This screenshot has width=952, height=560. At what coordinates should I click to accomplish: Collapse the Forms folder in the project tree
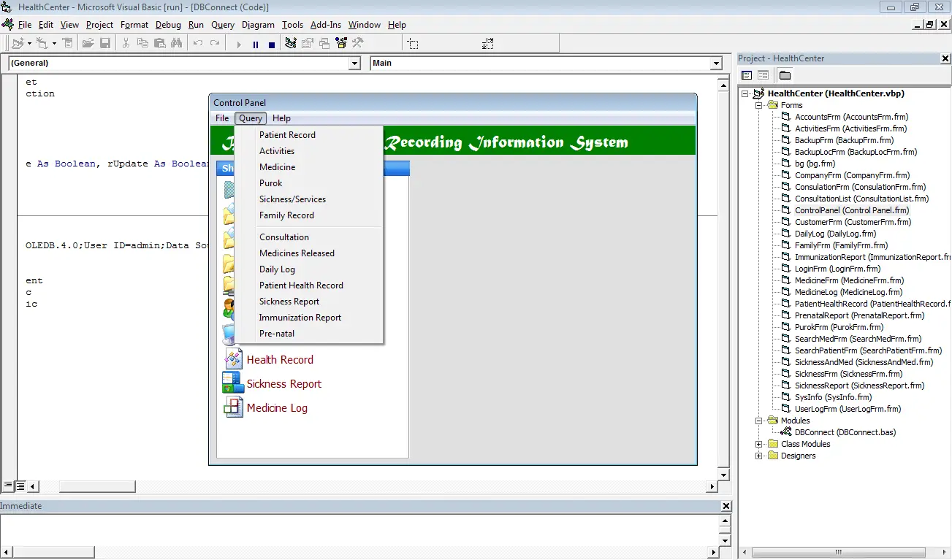(759, 105)
